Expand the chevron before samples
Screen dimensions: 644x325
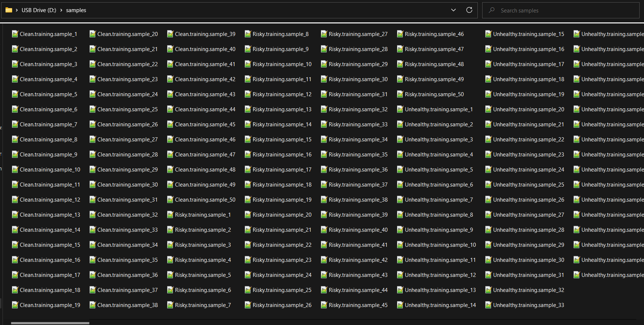coord(61,10)
